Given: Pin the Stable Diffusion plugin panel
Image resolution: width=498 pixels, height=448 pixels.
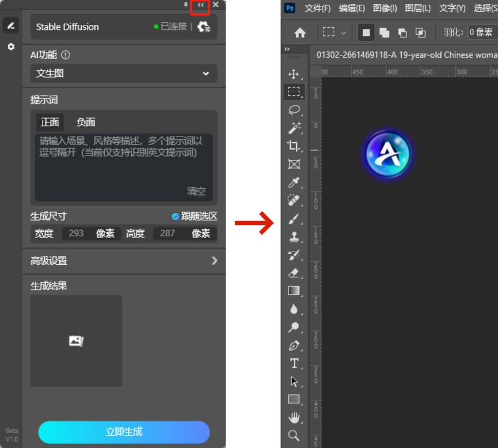Looking at the screenshot, I should pos(186,5).
